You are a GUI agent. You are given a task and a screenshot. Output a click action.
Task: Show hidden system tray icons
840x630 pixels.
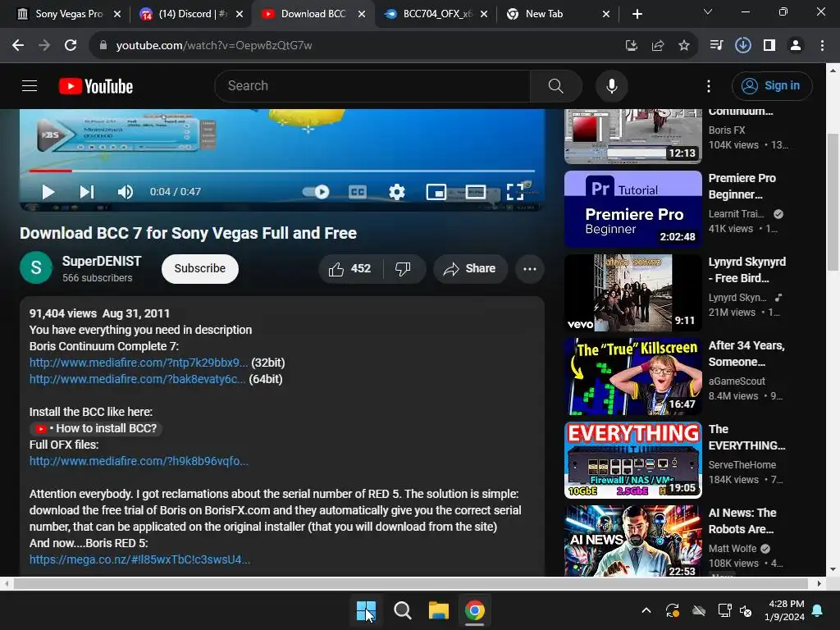point(646,610)
